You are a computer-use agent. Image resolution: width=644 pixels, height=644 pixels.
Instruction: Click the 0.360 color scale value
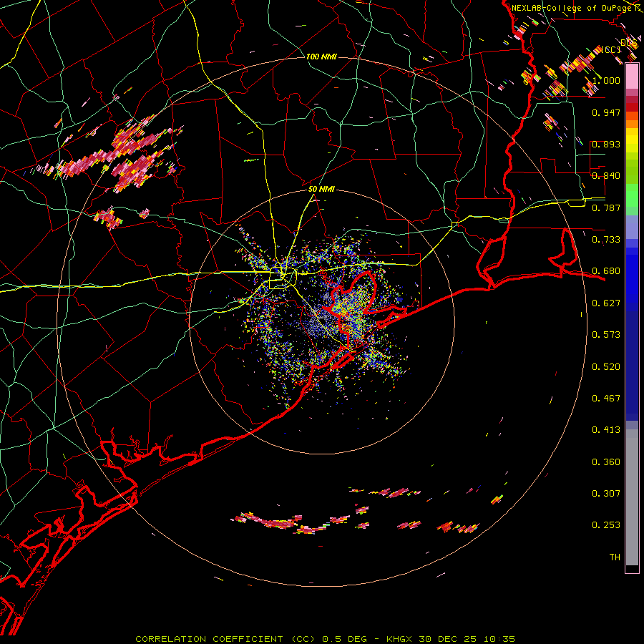click(606, 462)
